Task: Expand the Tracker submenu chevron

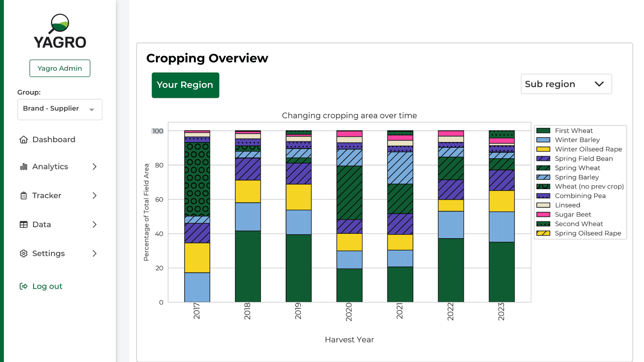Action: pos(95,195)
